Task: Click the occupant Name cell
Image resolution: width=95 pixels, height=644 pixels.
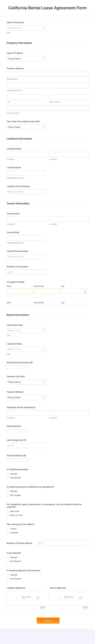Action: (x=20, y=291)
